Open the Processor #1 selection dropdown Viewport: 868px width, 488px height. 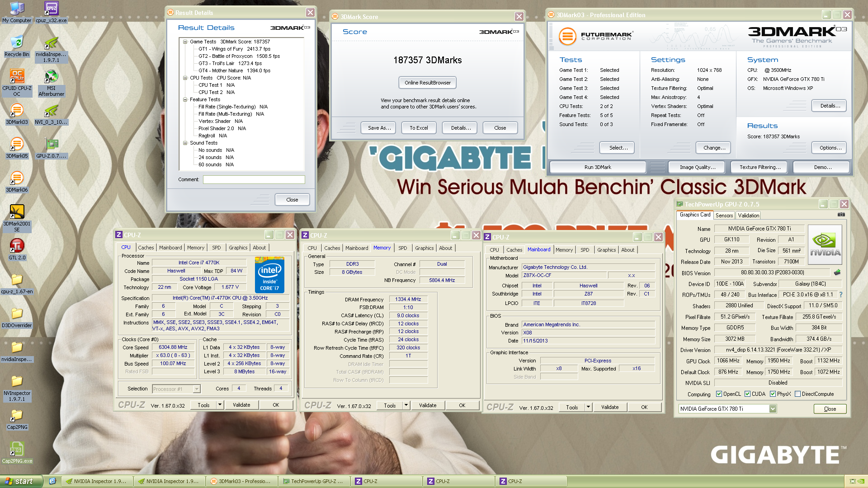[x=196, y=389]
